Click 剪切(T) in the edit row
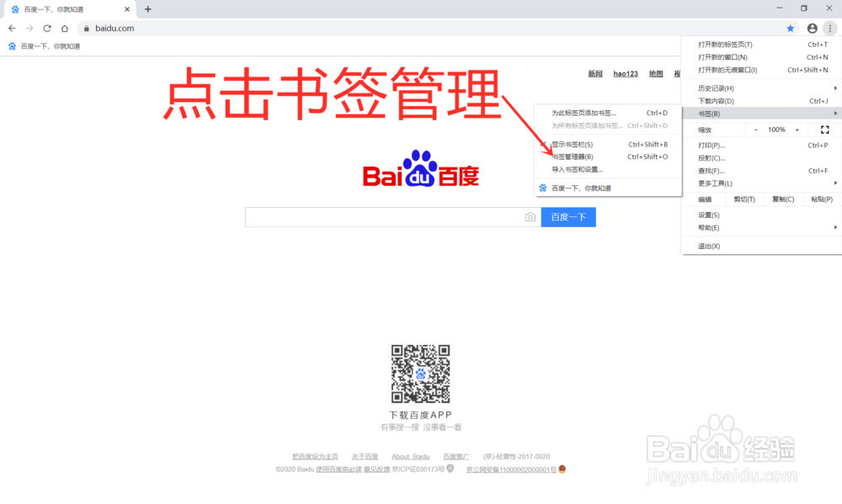Viewport: 842px width, 504px height. click(744, 199)
